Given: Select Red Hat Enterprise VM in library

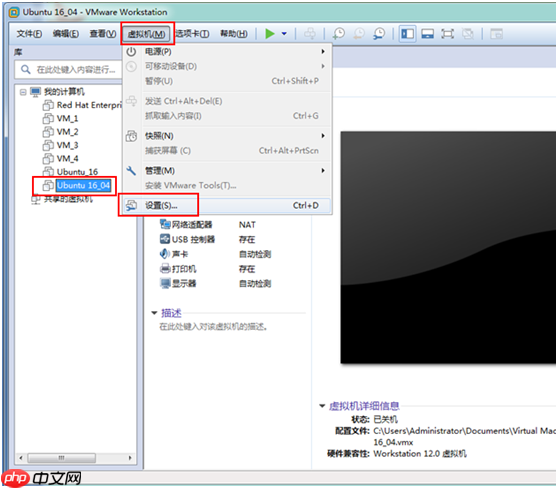Looking at the screenshot, I should pos(89,105).
